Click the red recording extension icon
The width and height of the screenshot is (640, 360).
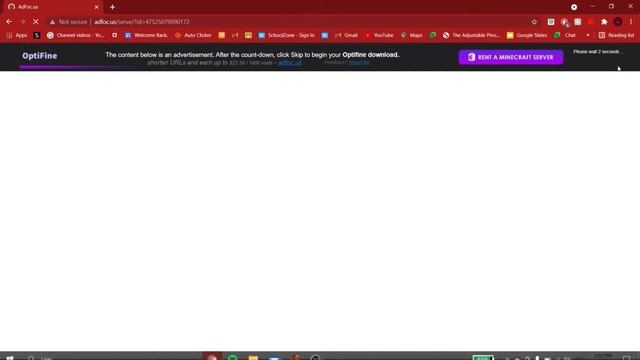coord(591,22)
